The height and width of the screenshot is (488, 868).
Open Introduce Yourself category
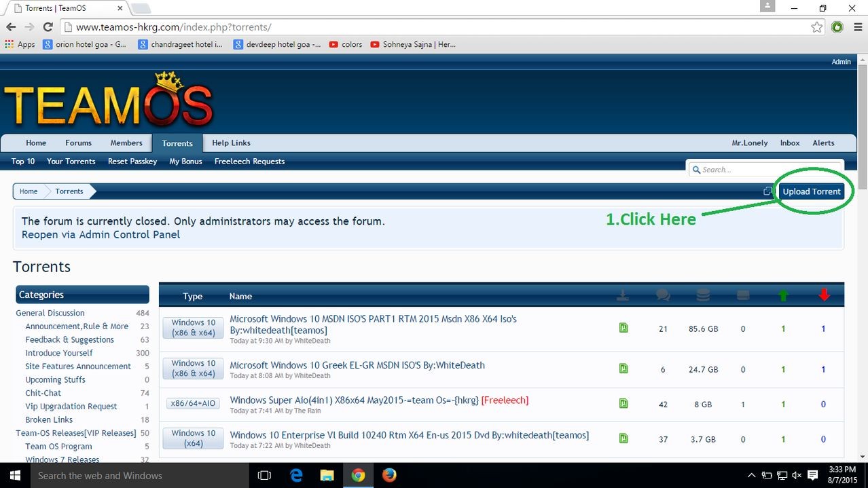tap(59, 353)
